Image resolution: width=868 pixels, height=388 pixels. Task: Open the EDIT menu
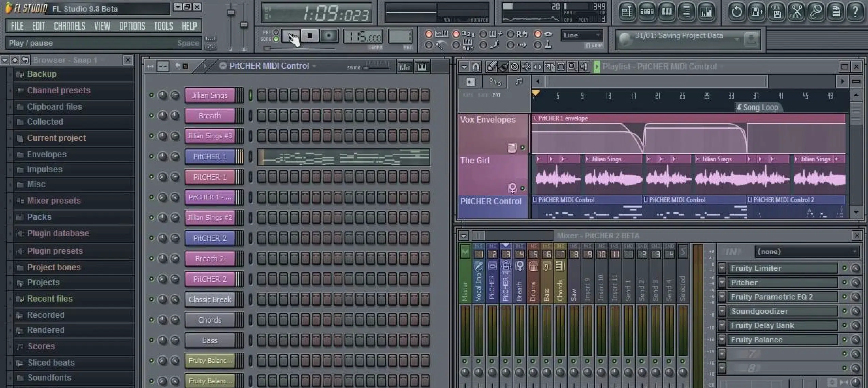pos(38,26)
